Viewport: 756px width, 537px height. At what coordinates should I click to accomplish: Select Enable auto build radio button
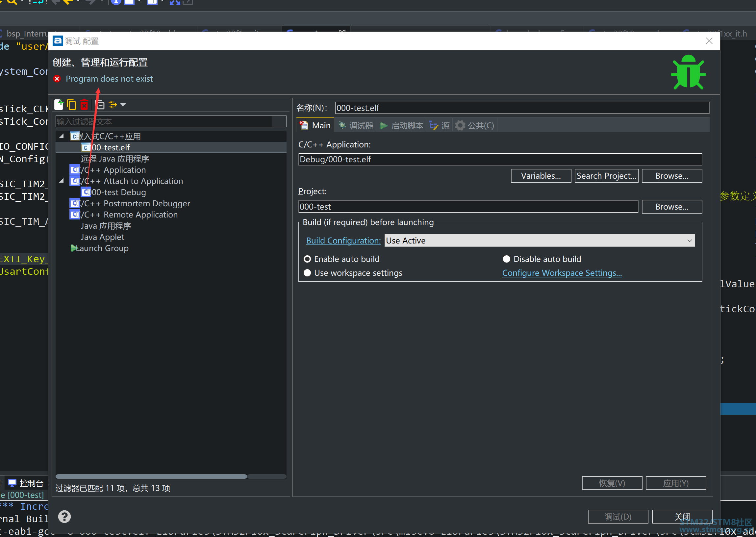307,259
